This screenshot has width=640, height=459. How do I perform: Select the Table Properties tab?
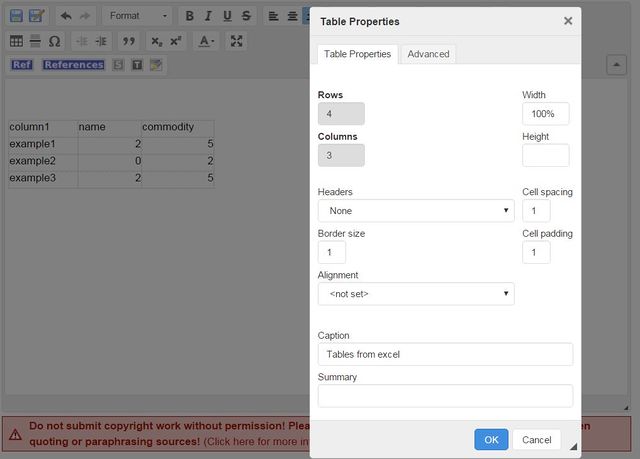(x=357, y=54)
